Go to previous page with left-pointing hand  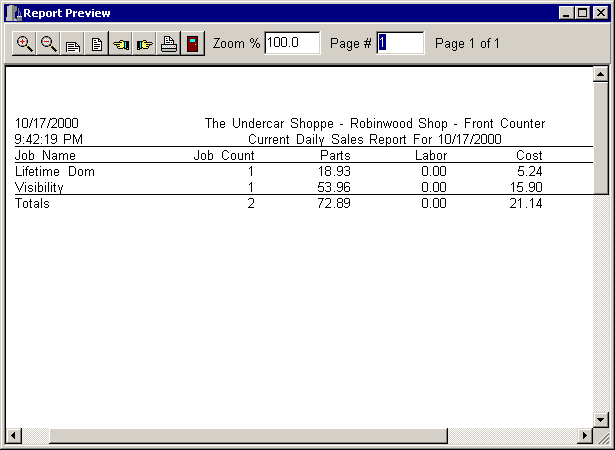click(121, 44)
